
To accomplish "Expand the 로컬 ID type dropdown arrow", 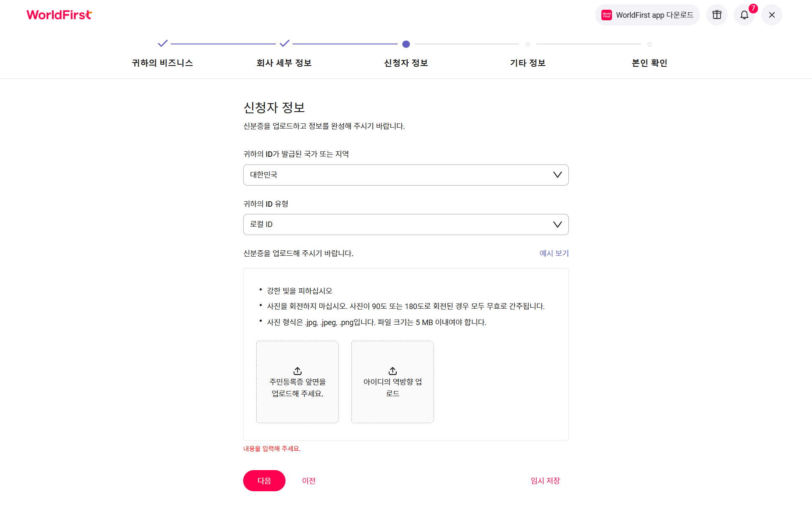I will click(x=557, y=224).
